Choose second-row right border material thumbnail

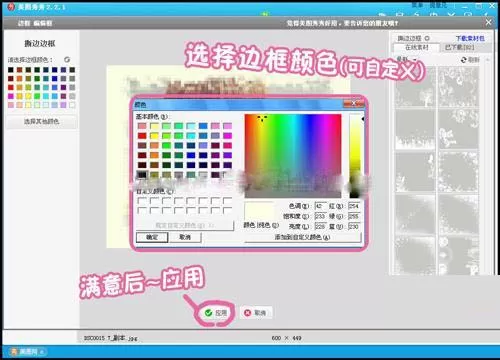point(458,129)
